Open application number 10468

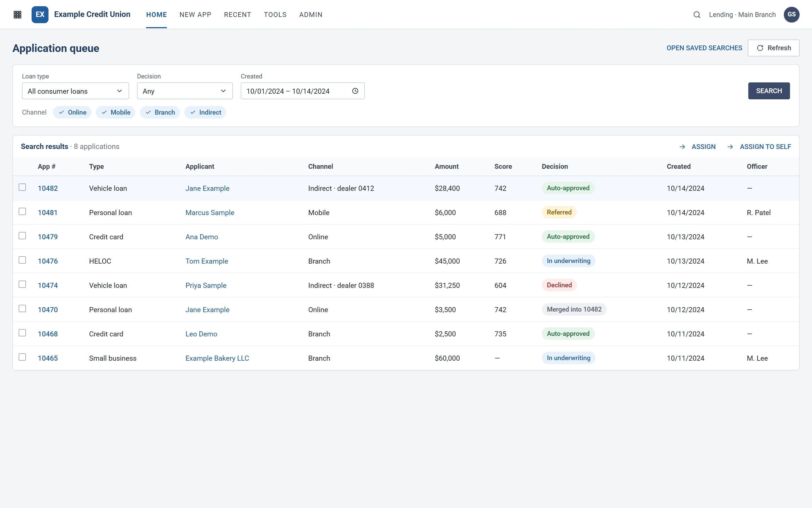click(48, 334)
